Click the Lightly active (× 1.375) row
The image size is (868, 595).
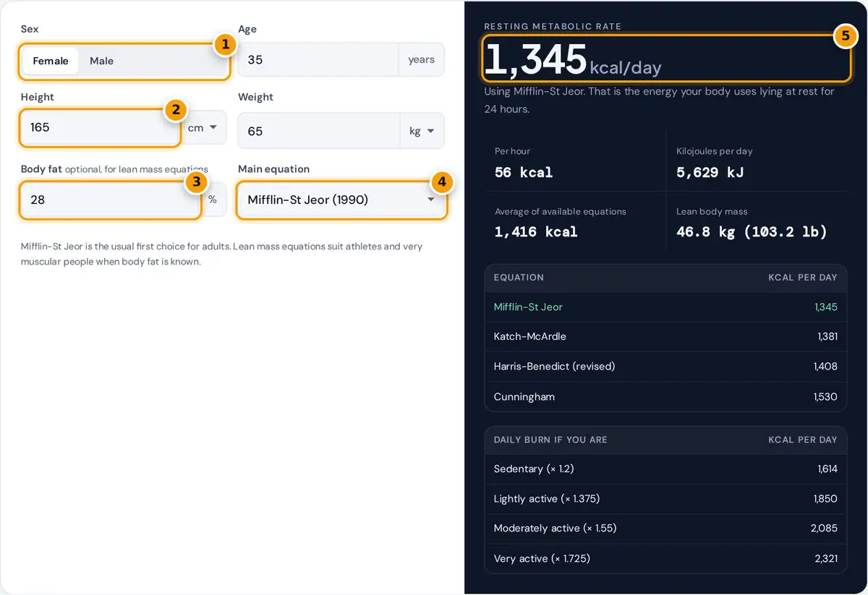(665, 499)
